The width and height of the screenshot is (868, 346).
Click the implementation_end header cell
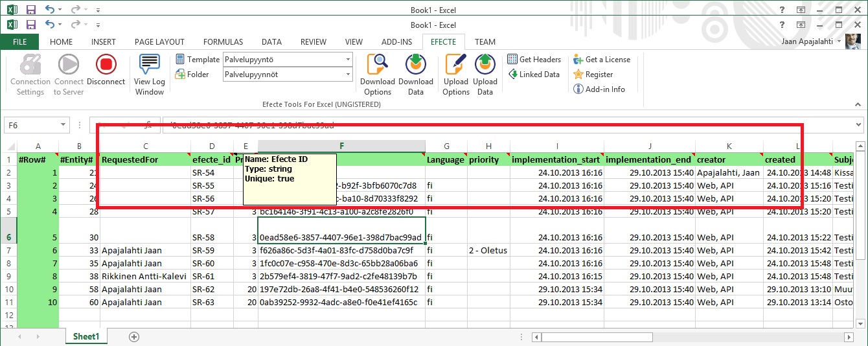[650, 159]
